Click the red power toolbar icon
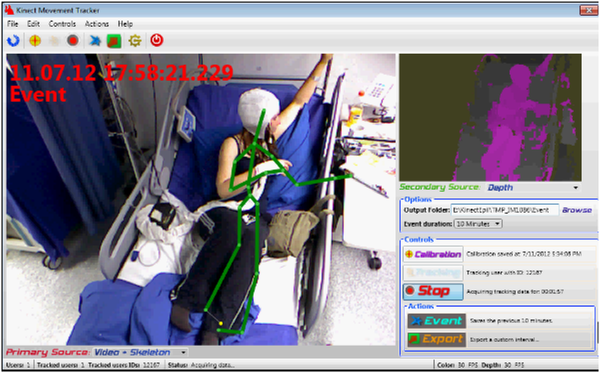Viewport: 600px width, 373px height. (x=157, y=40)
